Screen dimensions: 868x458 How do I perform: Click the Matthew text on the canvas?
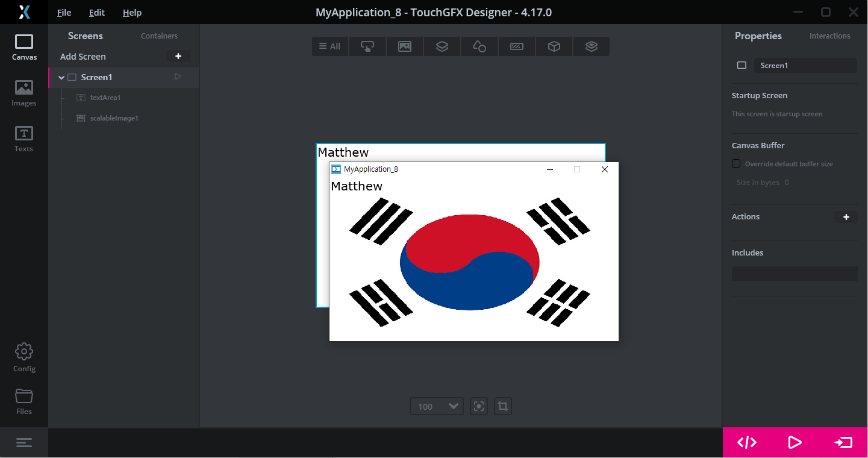pos(343,152)
